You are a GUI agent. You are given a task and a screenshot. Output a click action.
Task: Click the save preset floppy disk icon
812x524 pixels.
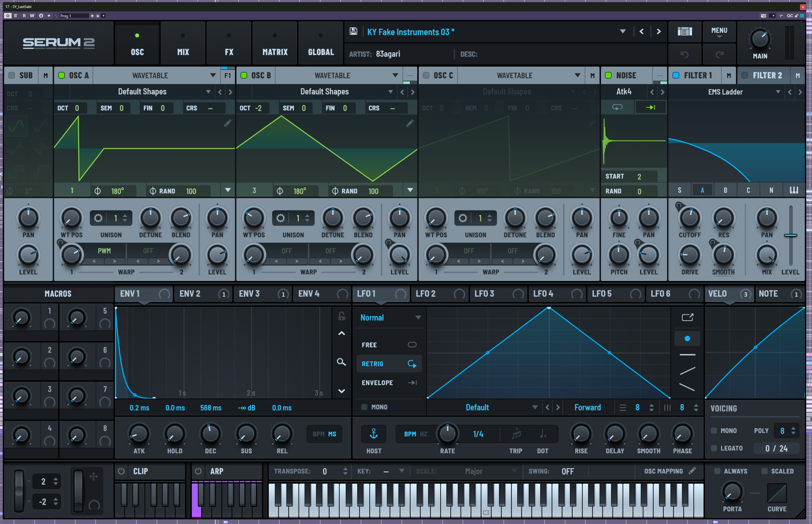coord(353,32)
